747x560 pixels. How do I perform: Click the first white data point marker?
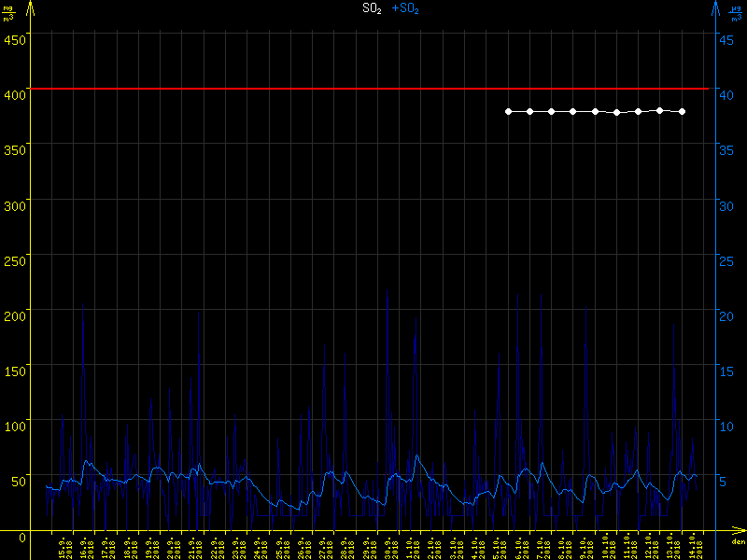pyautogui.click(x=508, y=111)
